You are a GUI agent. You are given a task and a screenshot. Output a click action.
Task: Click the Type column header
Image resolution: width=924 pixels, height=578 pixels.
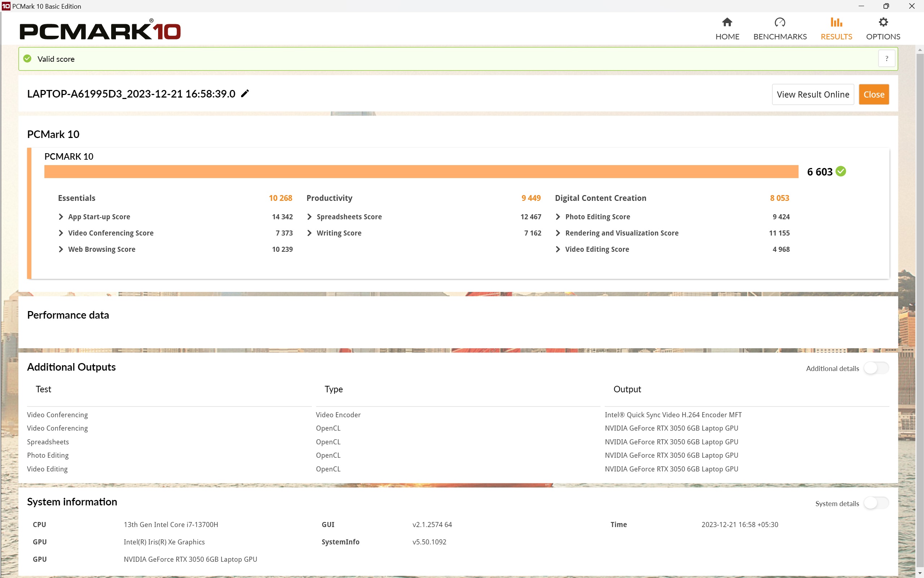tap(334, 389)
